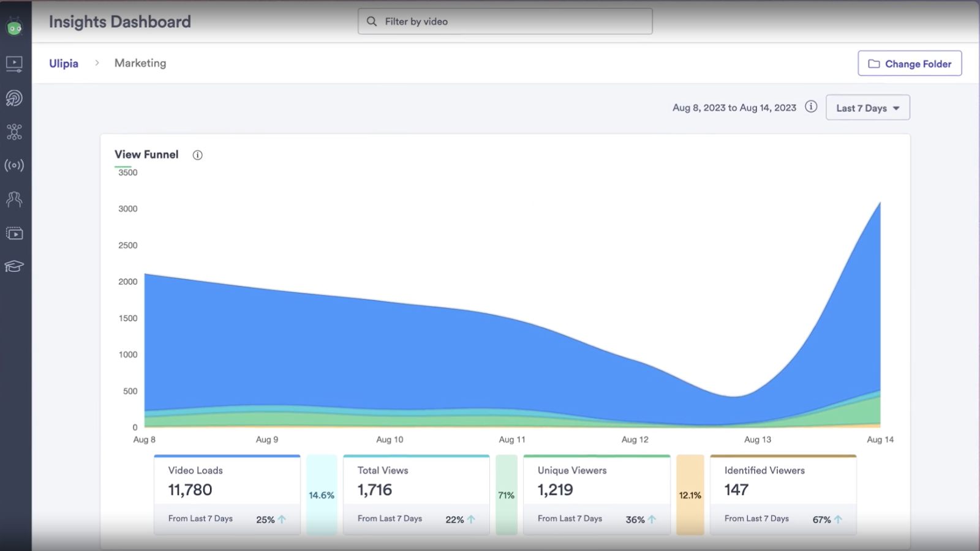The image size is (980, 551).
Task: Select the Marketing breadcrumb
Action: [x=140, y=63]
